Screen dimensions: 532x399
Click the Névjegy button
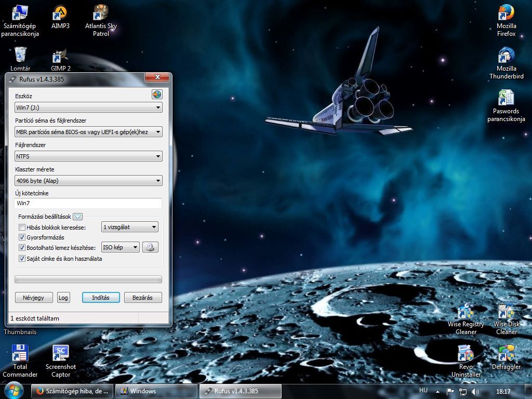[x=34, y=298]
